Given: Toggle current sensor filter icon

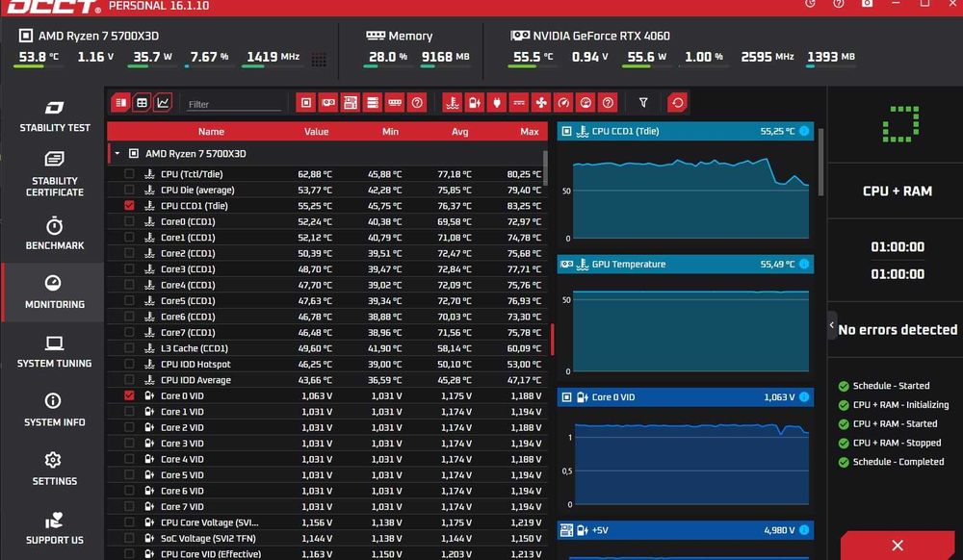Looking at the screenshot, I should point(519,103).
